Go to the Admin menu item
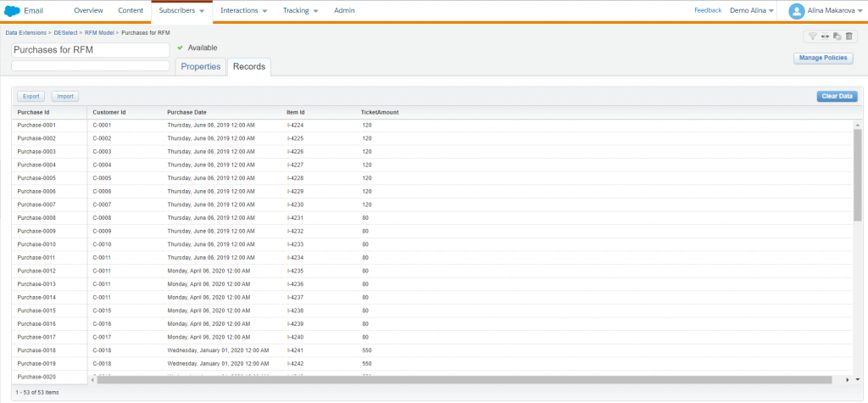Image resolution: width=868 pixels, height=403 pixels. point(344,11)
